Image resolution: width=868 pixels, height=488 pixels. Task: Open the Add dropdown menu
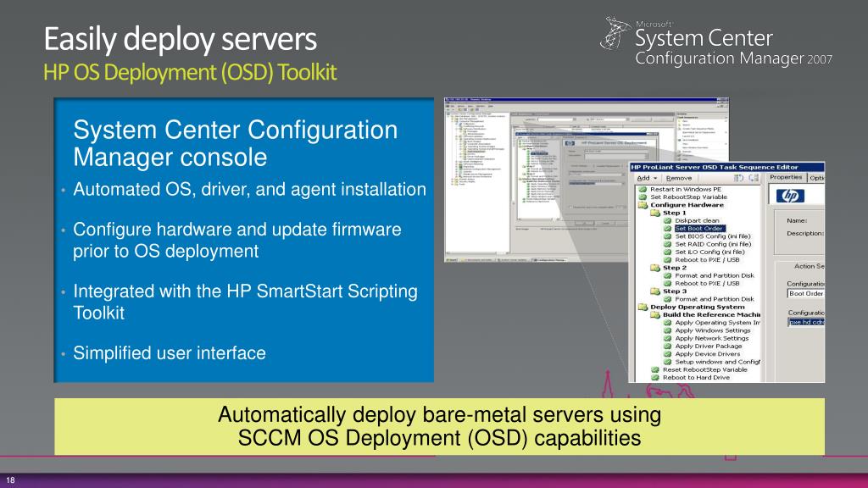[646, 178]
